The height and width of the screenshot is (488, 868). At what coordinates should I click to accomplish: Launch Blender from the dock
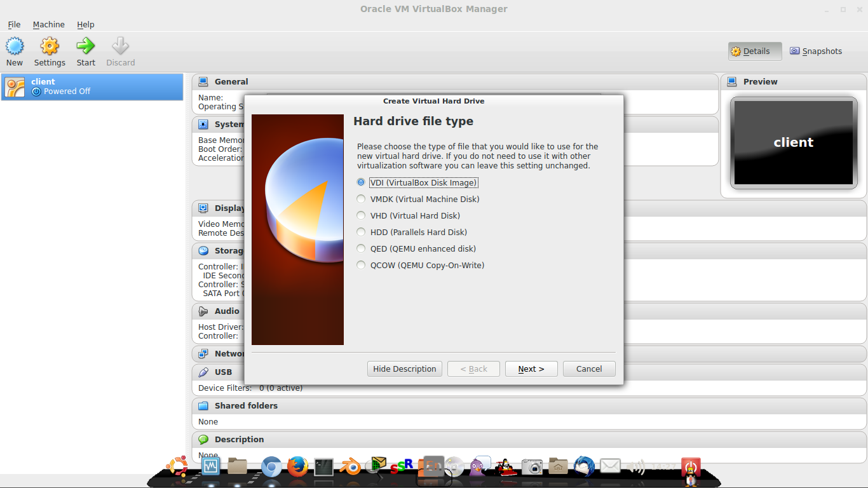[x=349, y=467]
